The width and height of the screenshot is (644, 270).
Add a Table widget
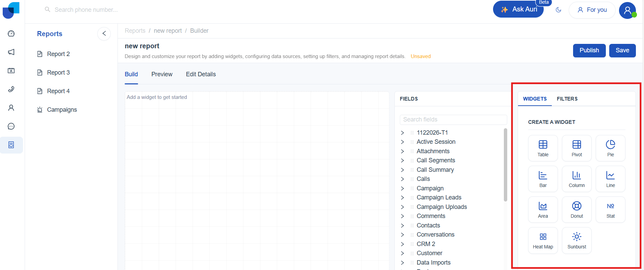(x=543, y=148)
